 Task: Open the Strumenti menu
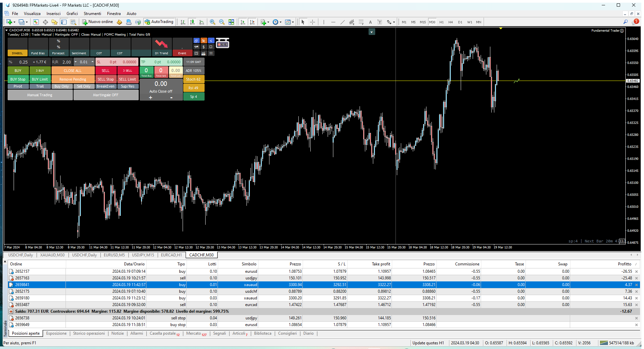(x=92, y=14)
